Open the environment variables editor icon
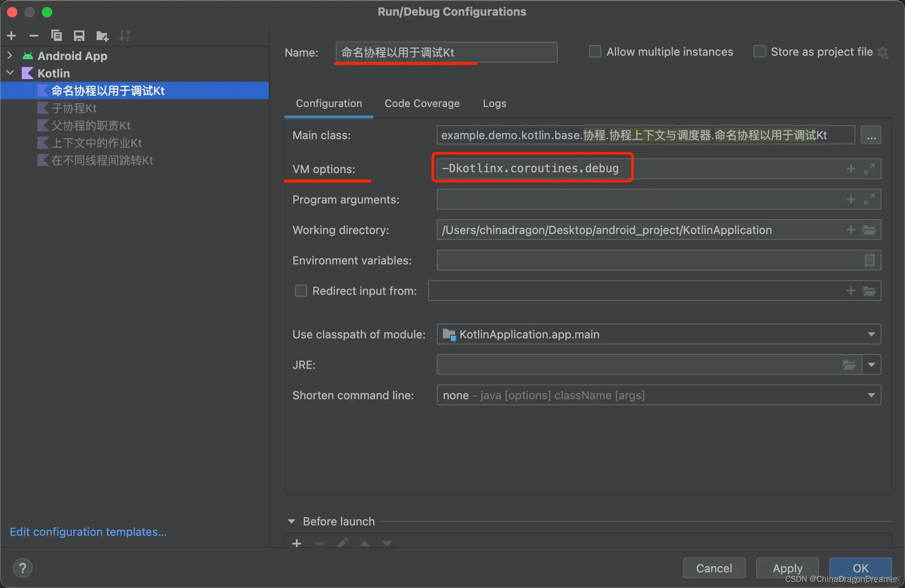 (x=869, y=260)
